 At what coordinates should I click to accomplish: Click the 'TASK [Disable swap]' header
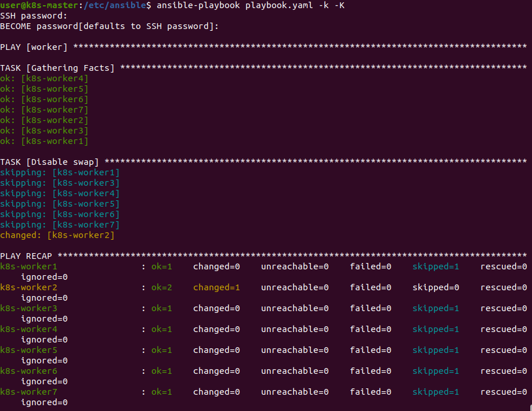(x=49, y=162)
